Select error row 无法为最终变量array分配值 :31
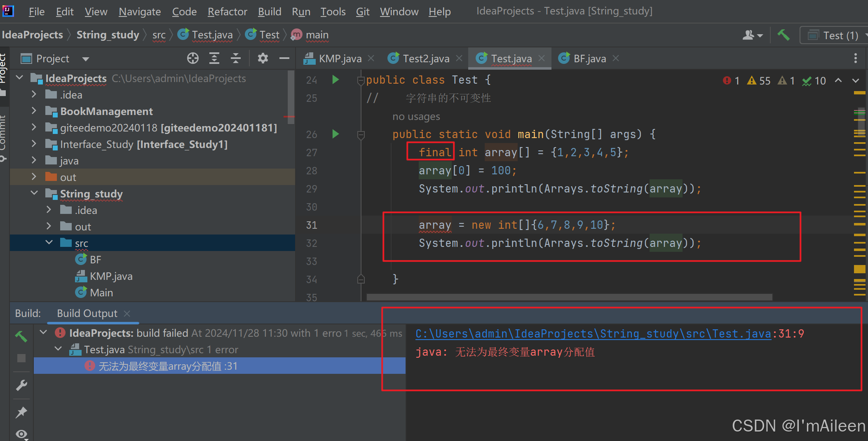Image resolution: width=868 pixels, height=441 pixels. (220, 366)
